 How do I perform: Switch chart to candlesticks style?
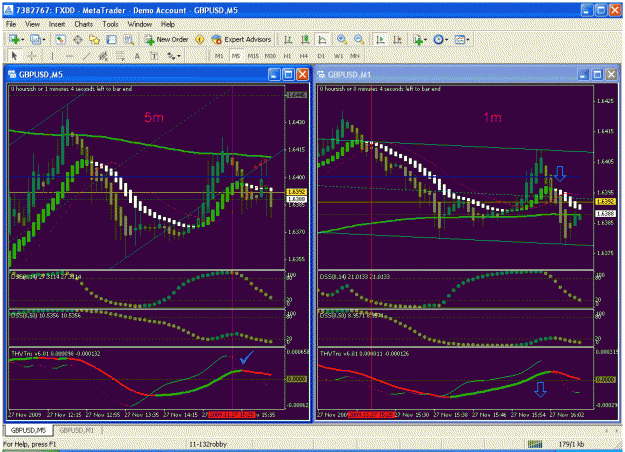[305, 39]
